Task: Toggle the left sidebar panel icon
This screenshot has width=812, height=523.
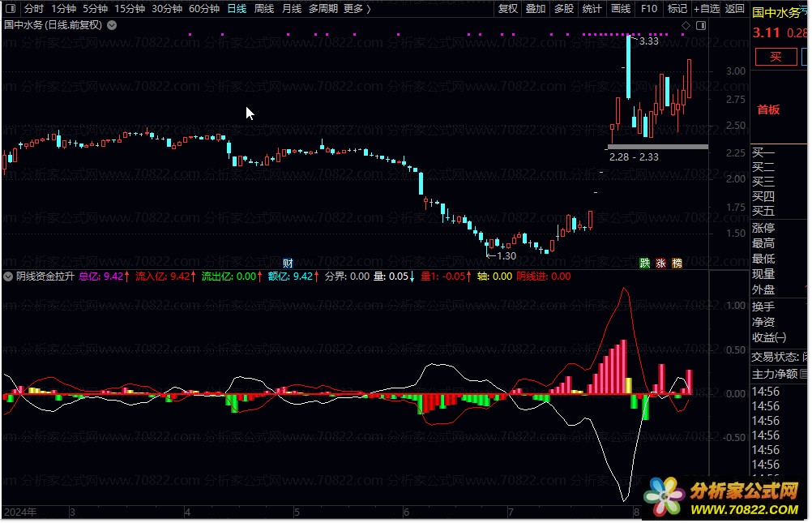Action: 10,9
